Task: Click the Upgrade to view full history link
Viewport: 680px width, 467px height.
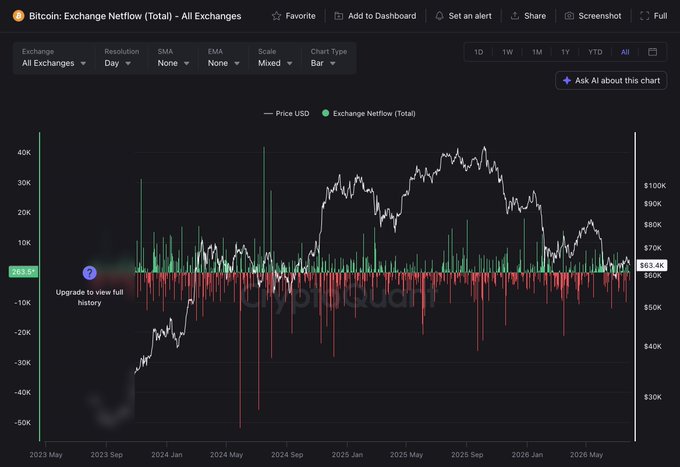Action: tap(89, 297)
